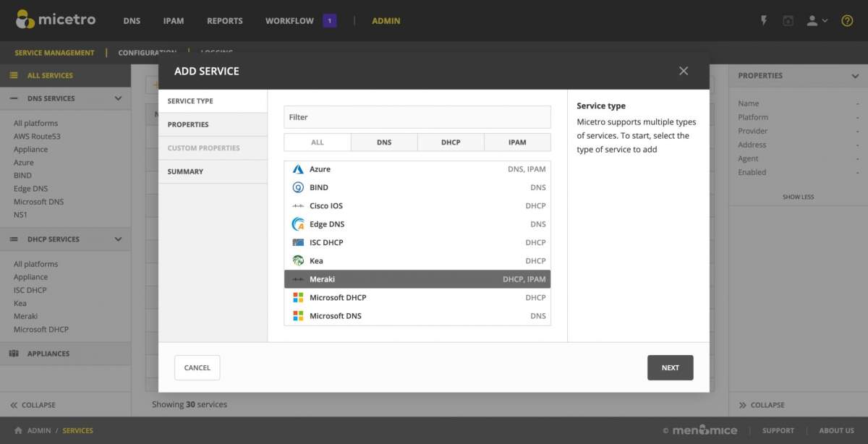Filter service types by DNS tab
Screen dimensions: 868x444
point(384,142)
